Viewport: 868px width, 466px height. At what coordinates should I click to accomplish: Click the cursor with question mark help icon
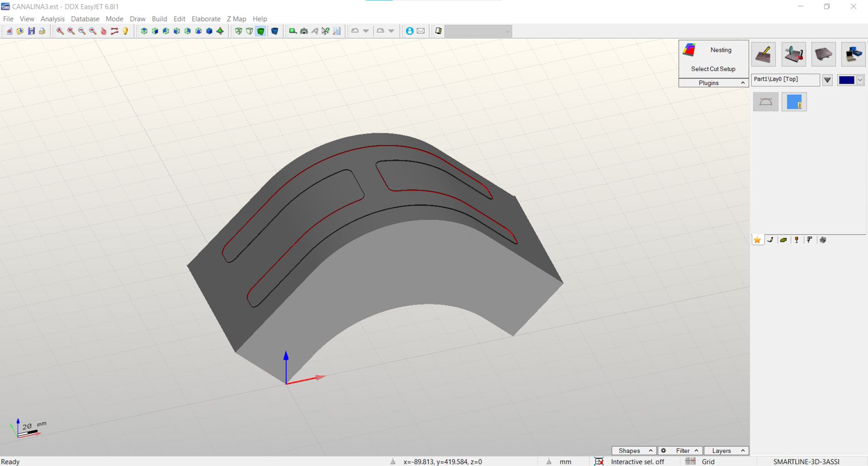[325, 31]
